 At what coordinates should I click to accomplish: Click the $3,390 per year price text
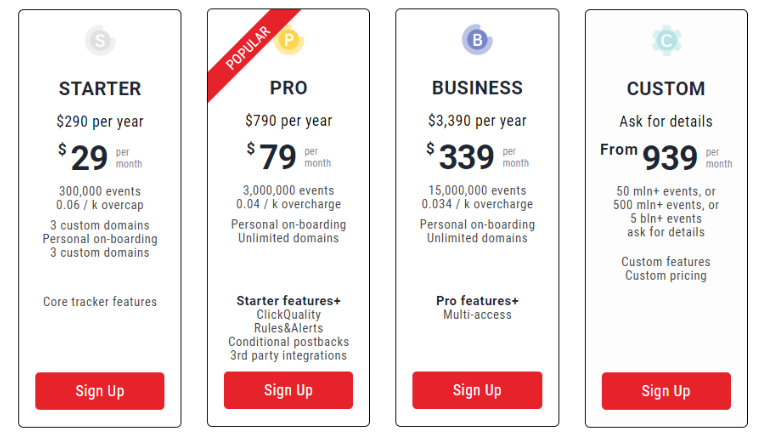(477, 120)
